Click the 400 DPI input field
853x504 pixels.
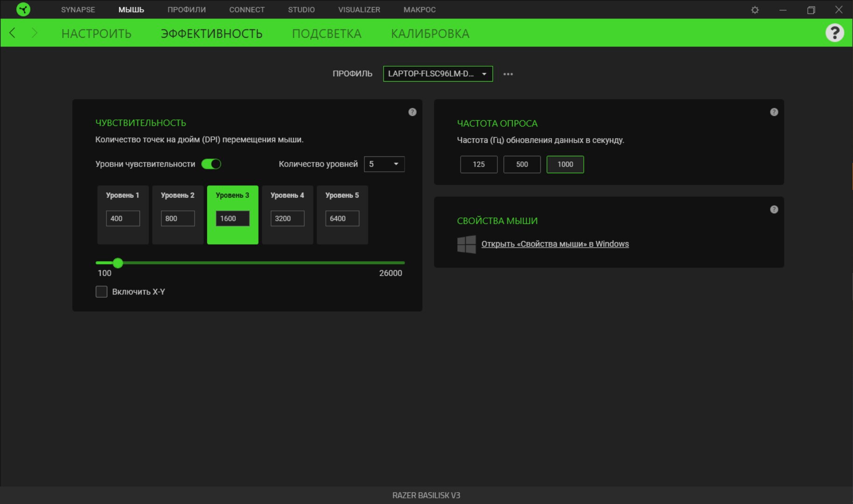pos(123,218)
